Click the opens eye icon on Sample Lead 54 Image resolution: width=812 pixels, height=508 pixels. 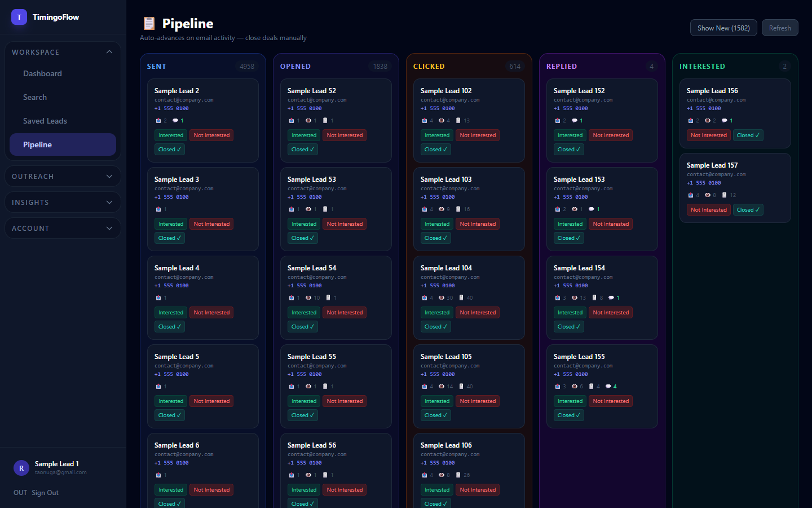coord(308,298)
